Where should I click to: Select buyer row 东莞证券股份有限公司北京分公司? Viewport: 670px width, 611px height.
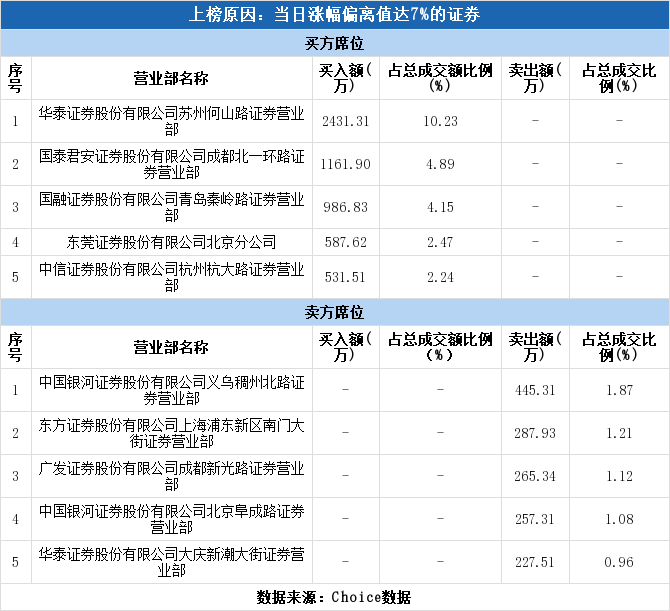coord(335,242)
